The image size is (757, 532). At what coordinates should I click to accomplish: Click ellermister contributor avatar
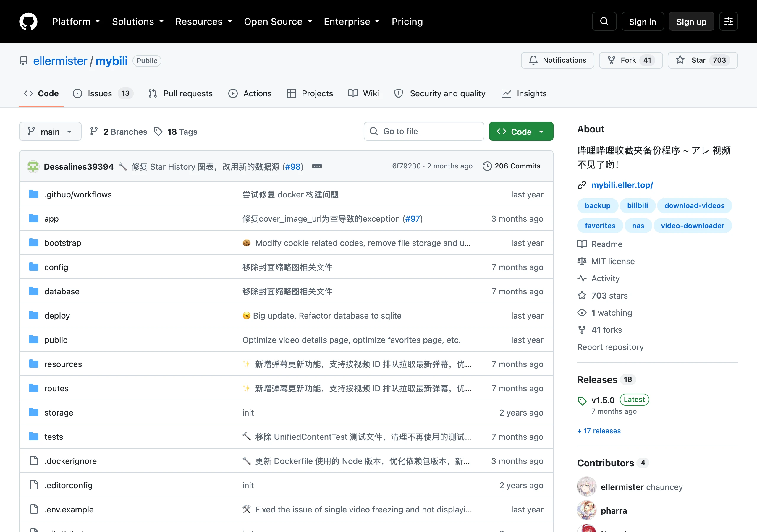click(587, 487)
